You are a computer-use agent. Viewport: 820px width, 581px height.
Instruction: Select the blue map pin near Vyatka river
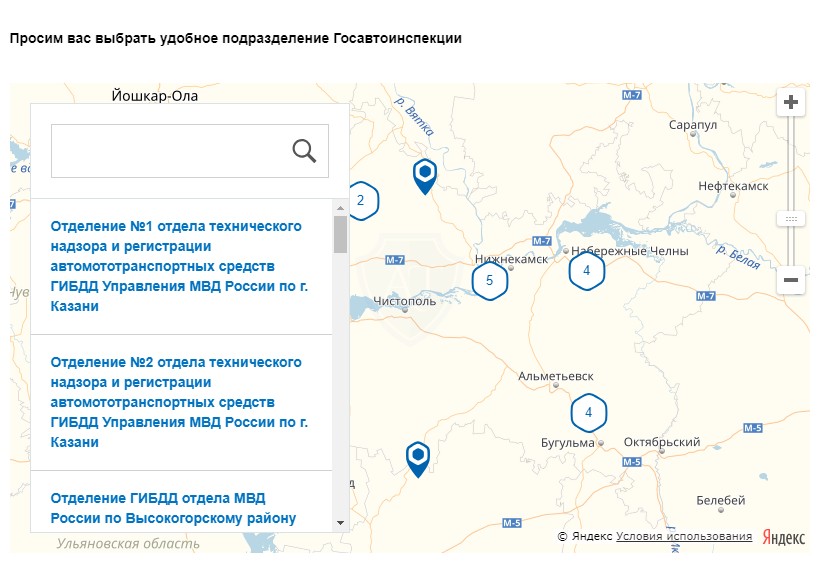(425, 175)
